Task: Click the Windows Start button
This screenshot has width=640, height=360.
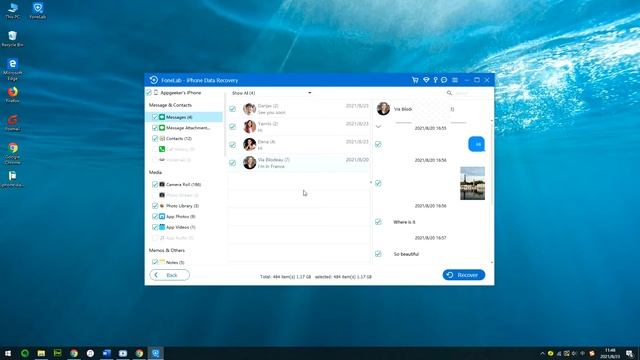Action: [8, 353]
